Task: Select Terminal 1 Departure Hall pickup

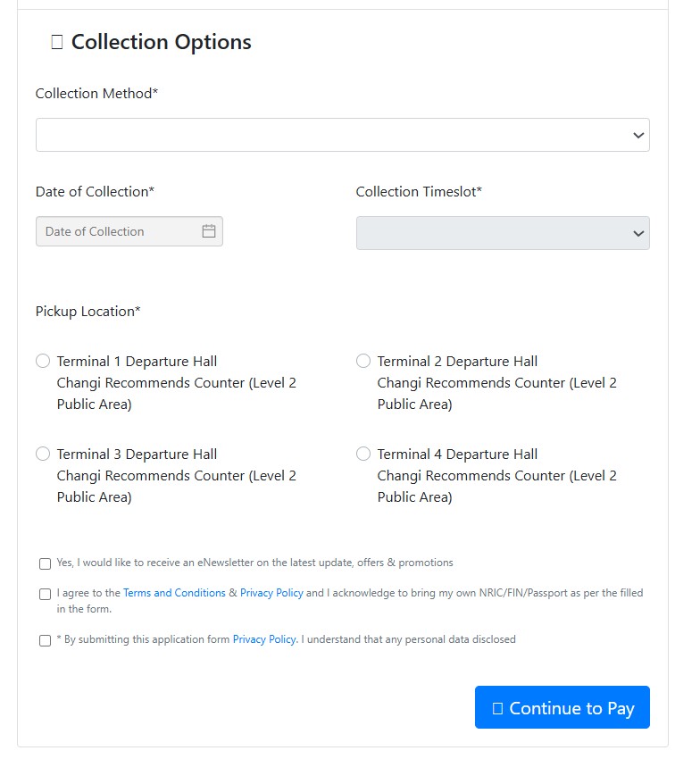Action: (x=43, y=361)
